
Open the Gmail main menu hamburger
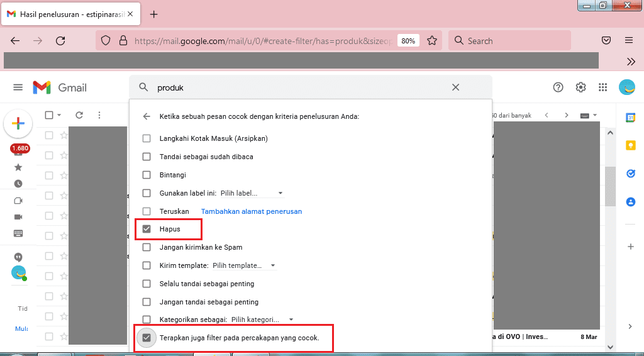click(18, 87)
